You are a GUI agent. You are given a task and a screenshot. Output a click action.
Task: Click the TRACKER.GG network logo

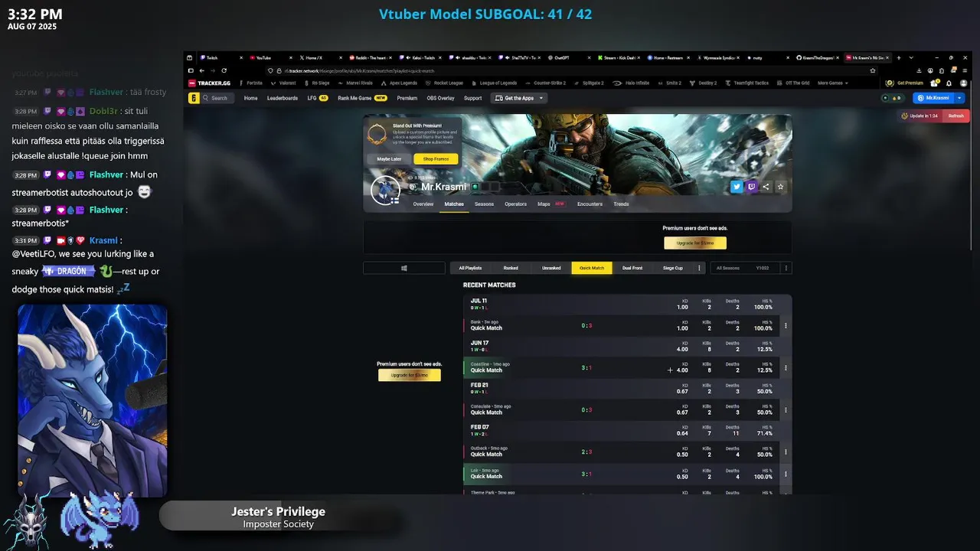211,83
